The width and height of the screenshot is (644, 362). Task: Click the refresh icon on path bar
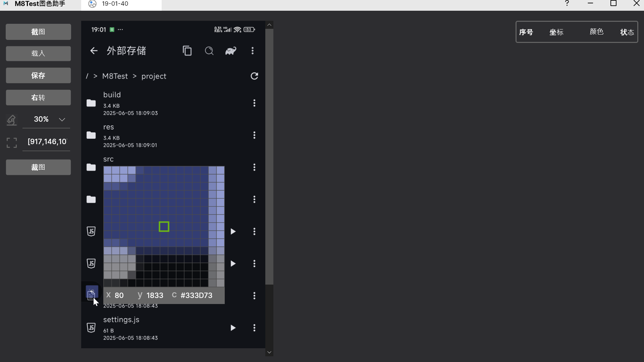click(254, 76)
